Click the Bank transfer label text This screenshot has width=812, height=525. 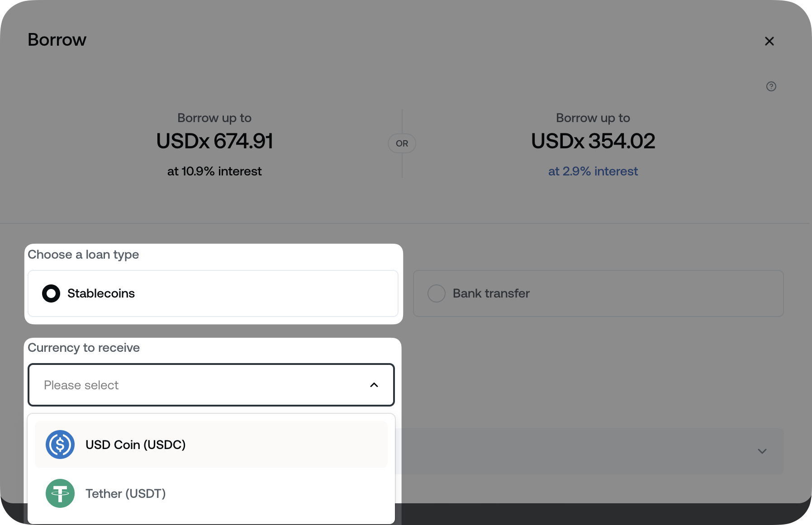491,293
